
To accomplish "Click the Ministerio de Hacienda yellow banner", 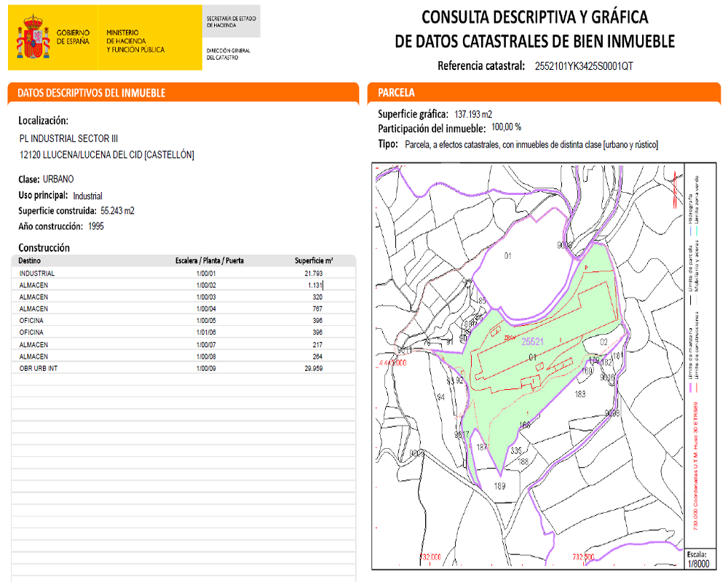I will [150, 38].
